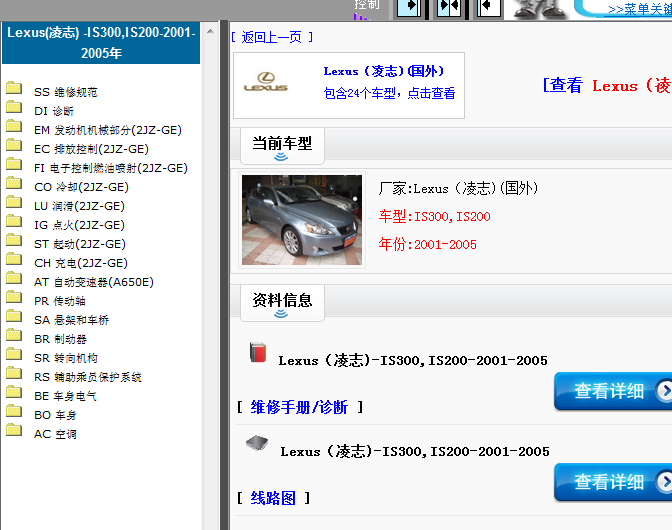672x530 pixels.
Task: Click the Lexus IS car photo
Action: pos(302,220)
